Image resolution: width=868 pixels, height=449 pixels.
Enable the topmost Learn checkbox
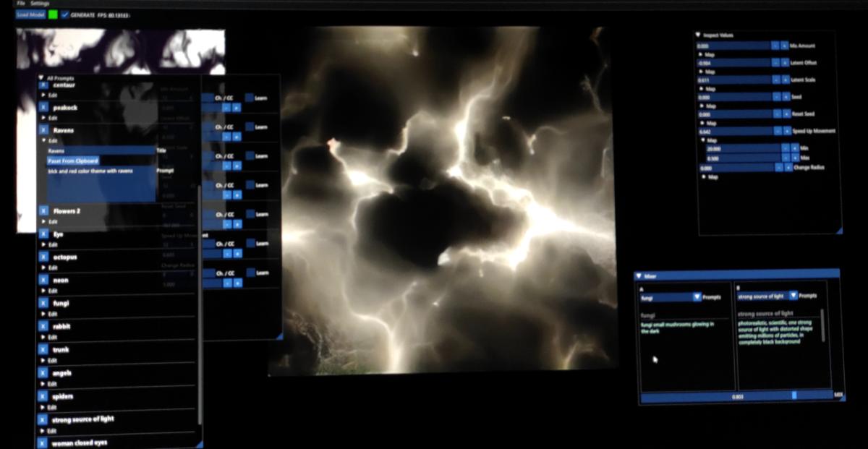click(249, 98)
